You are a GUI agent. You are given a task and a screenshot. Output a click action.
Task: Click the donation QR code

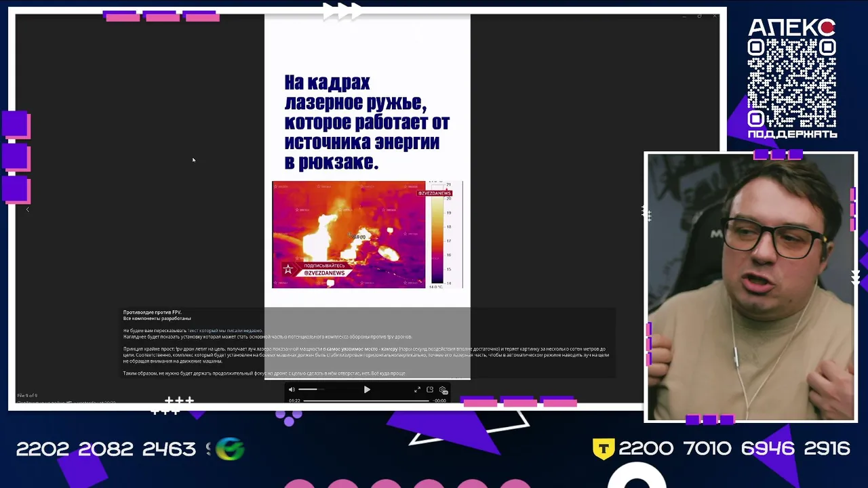coord(791,83)
